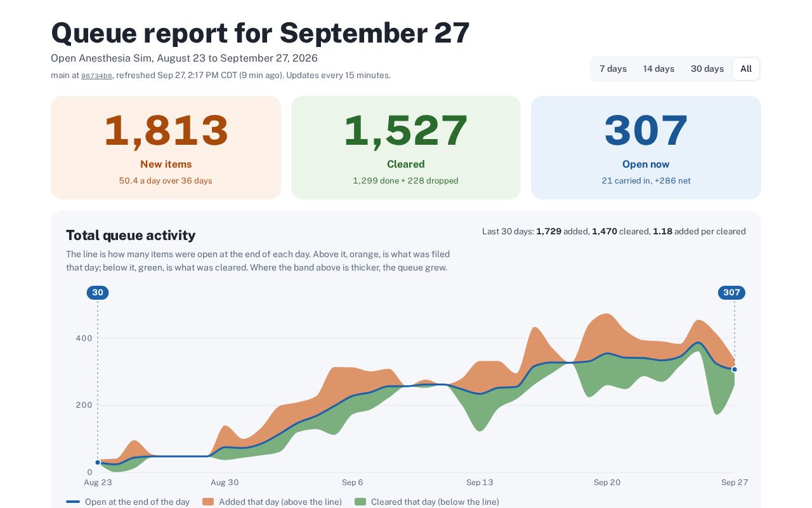Click the 200 y-axis label
Screen dimensions: 812x508
84,405
